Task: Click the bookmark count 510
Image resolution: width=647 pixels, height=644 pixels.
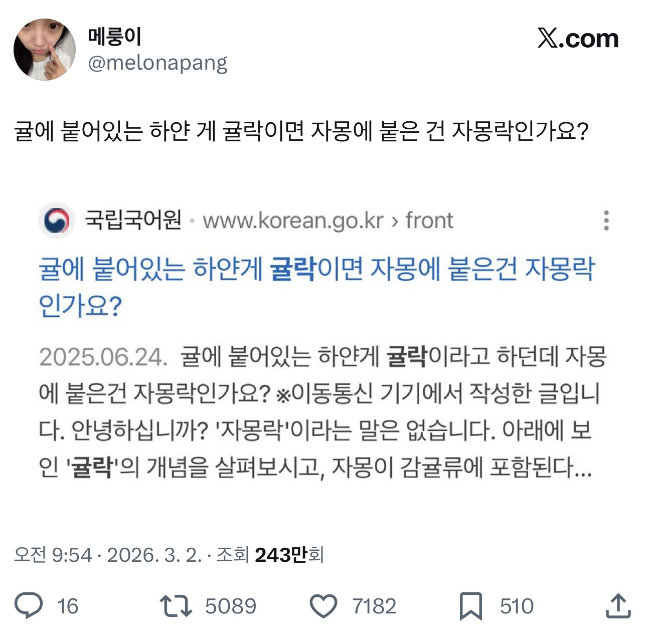Action: coord(517,606)
